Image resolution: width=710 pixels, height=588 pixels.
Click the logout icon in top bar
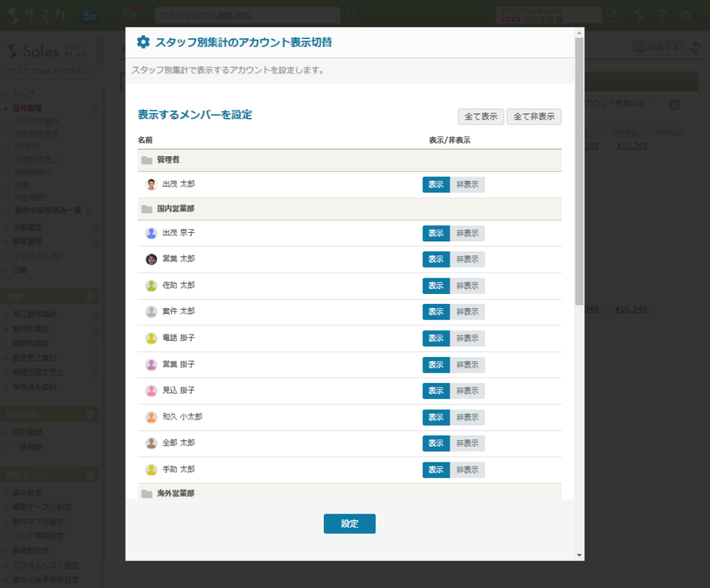[611, 15]
